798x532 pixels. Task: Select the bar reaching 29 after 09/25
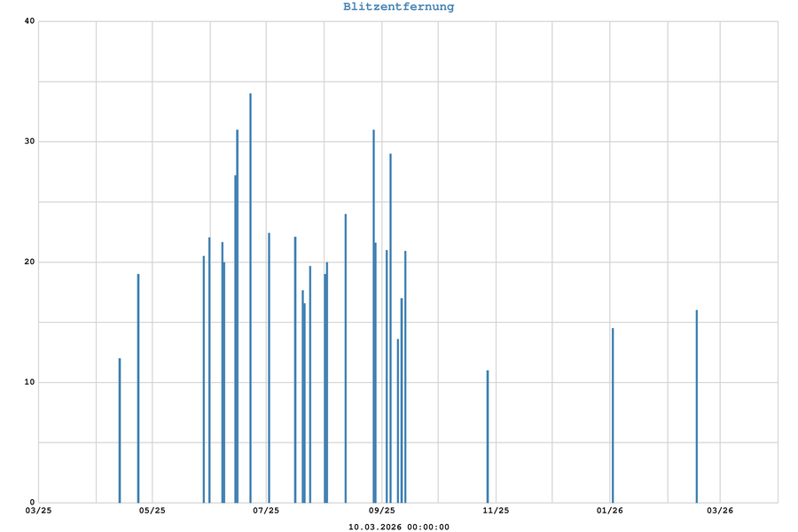coord(390,328)
